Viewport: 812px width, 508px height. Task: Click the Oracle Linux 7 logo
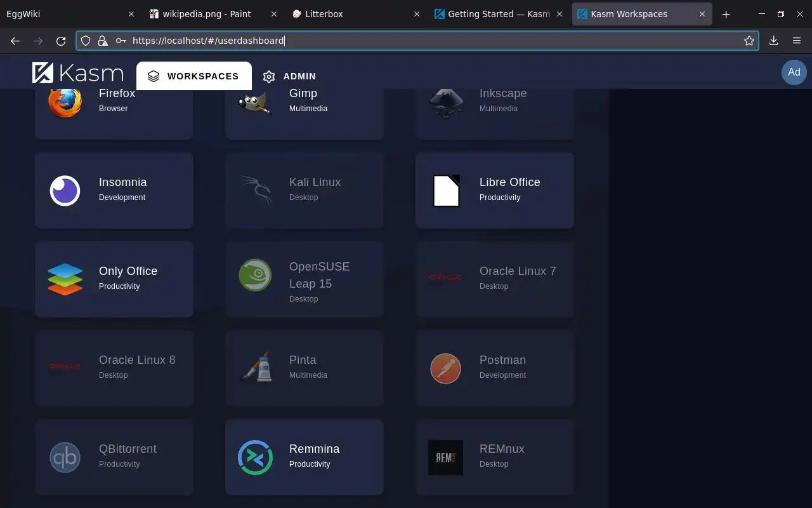pos(445,277)
